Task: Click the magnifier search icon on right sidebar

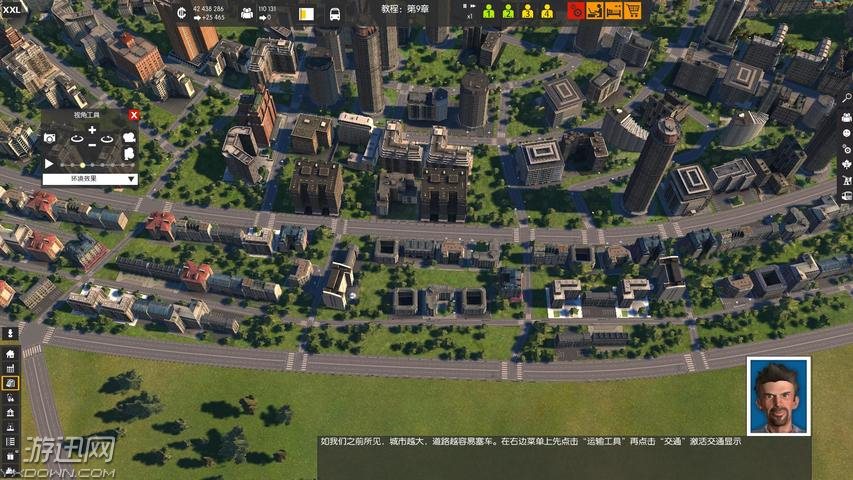Action: [846, 98]
